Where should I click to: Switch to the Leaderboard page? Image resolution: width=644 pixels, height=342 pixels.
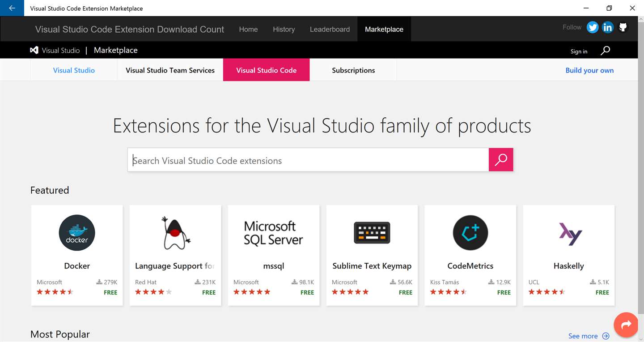point(330,29)
